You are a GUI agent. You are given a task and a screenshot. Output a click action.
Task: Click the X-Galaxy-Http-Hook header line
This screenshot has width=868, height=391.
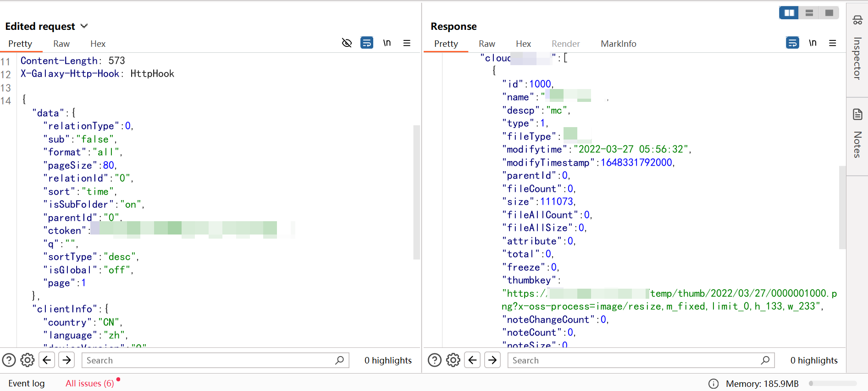(97, 73)
